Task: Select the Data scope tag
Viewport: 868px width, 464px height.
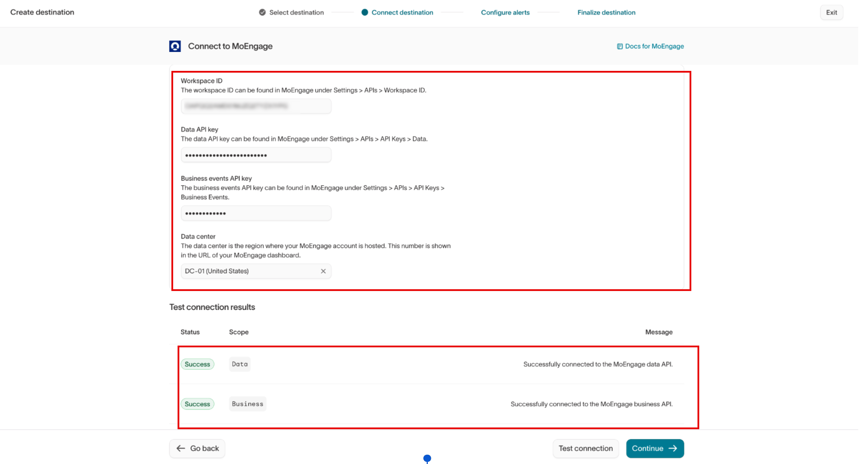Action: point(240,364)
